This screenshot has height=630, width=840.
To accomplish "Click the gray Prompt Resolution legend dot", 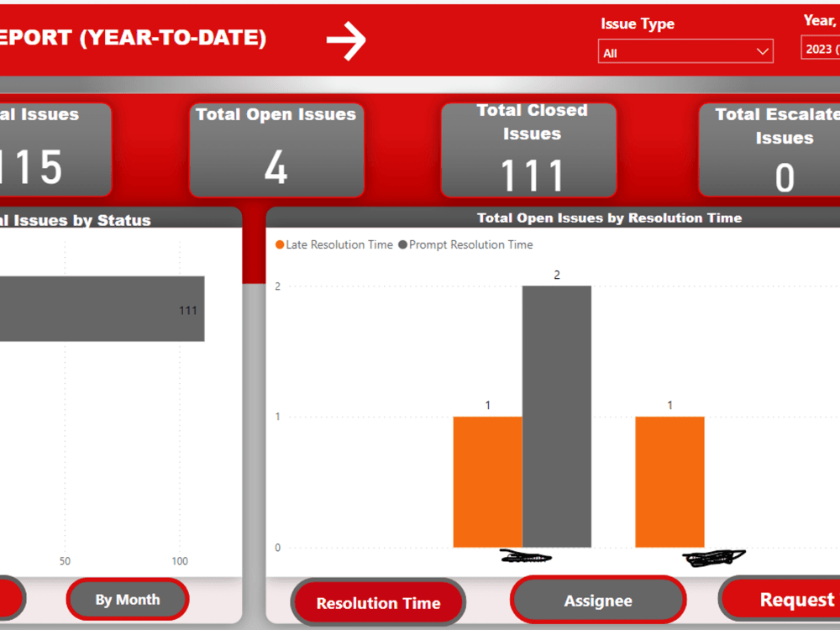I will (x=401, y=244).
